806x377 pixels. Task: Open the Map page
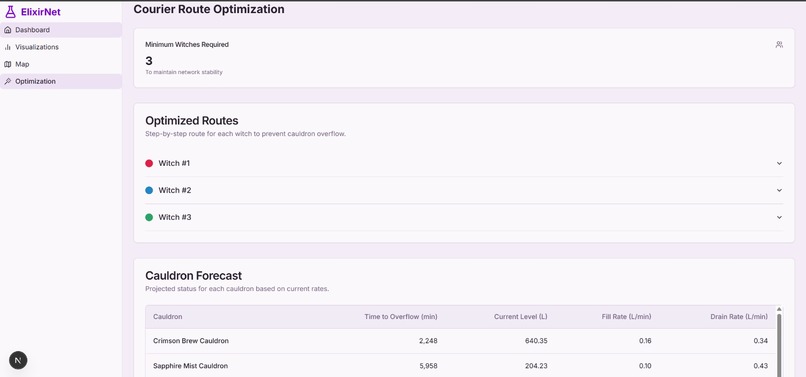61,64
